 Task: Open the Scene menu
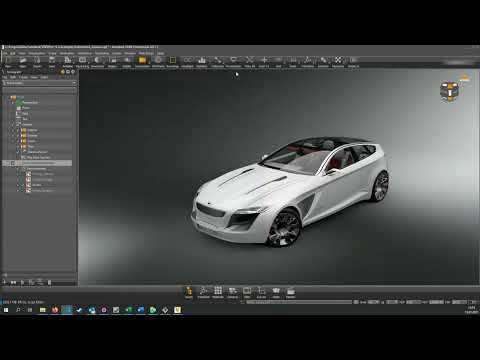pos(52,53)
